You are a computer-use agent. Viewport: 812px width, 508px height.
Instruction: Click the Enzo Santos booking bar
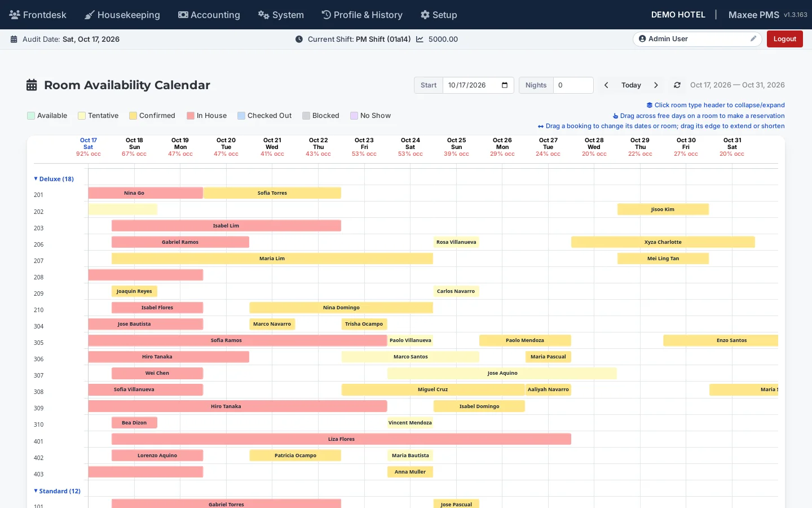(721, 340)
